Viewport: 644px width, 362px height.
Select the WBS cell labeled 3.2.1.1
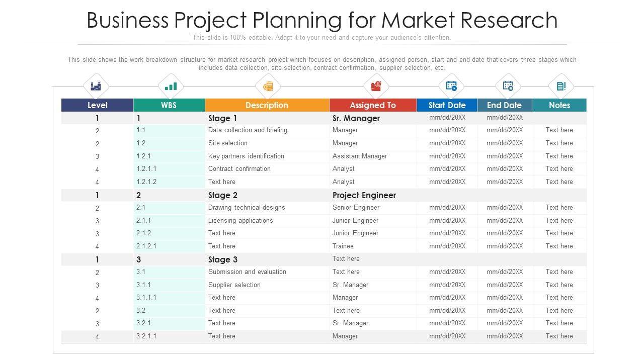146,336
